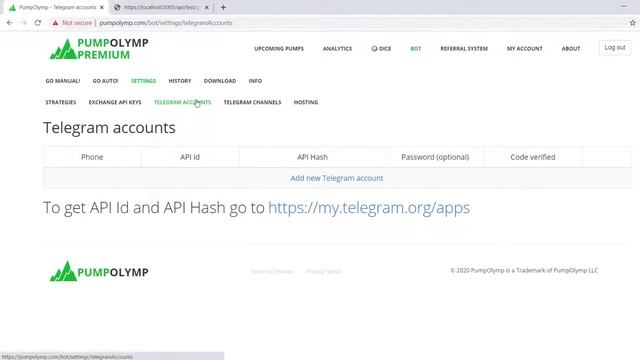Screen dimensions: 640x360
Task: Select the Bot menu item
Action: pos(416,49)
